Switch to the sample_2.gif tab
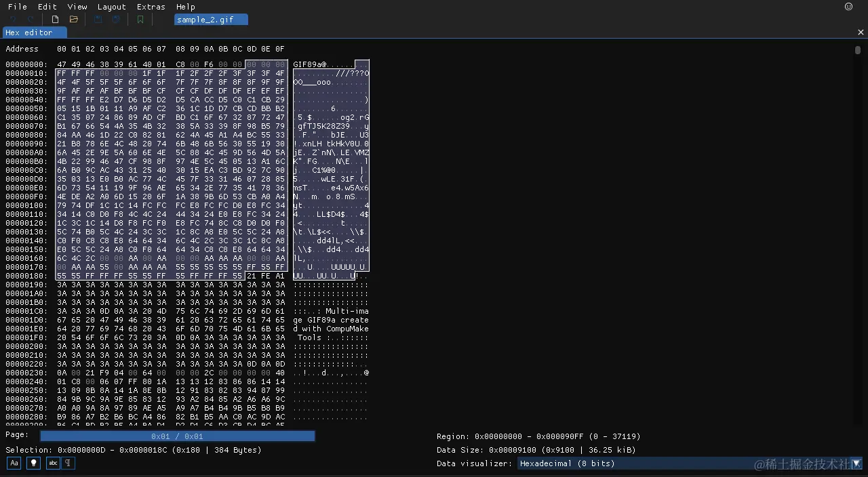Viewport: 868px width, 477px height. pos(211,20)
